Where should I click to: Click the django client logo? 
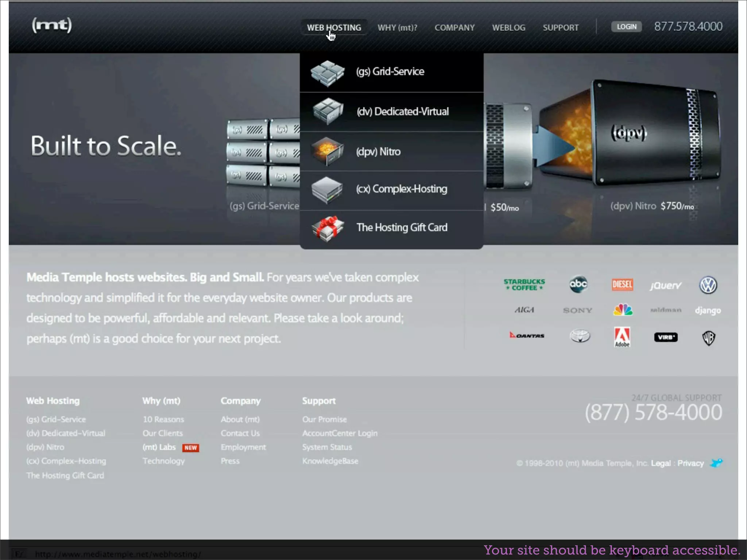click(x=708, y=310)
